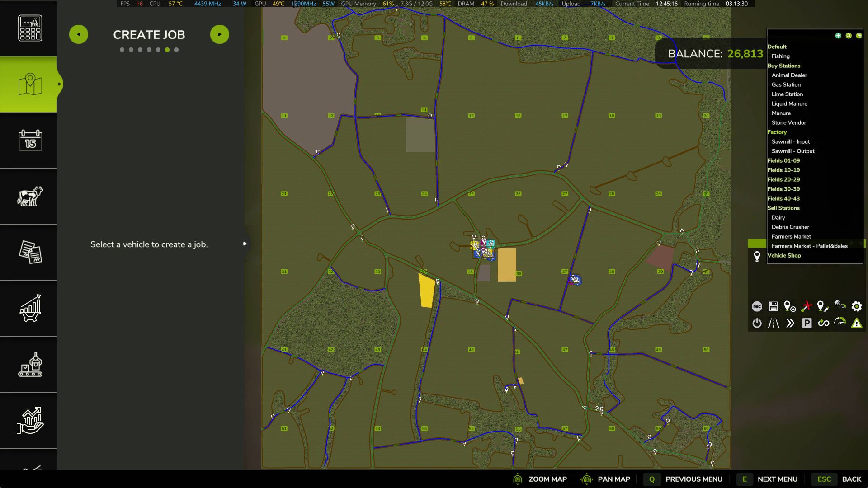Click the double chevron fast-forward icon

[790, 323]
